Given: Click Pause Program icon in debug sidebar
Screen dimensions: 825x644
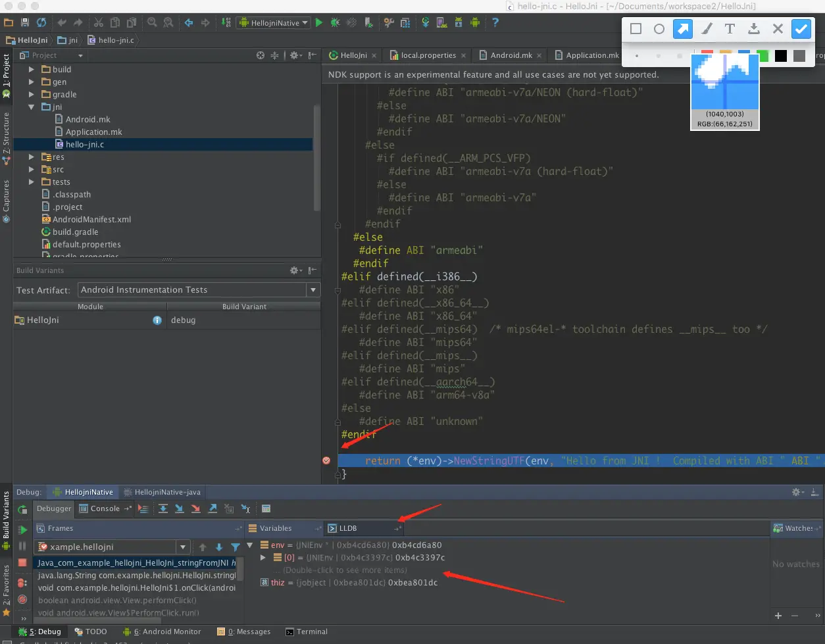Looking at the screenshot, I should click(22, 546).
